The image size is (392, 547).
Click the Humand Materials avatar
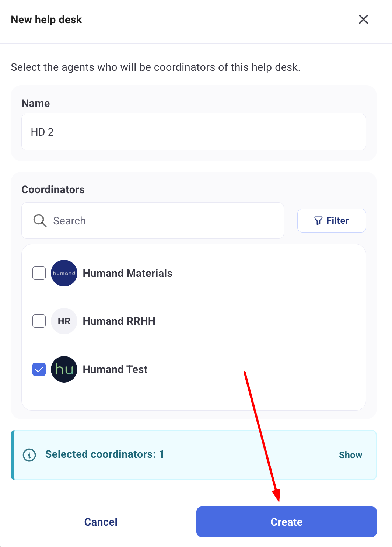point(64,273)
